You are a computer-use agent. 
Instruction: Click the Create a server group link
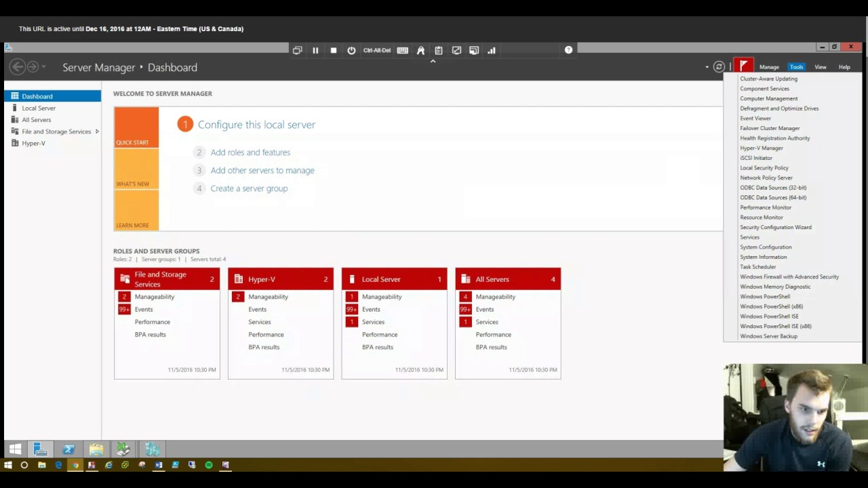[x=249, y=188]
